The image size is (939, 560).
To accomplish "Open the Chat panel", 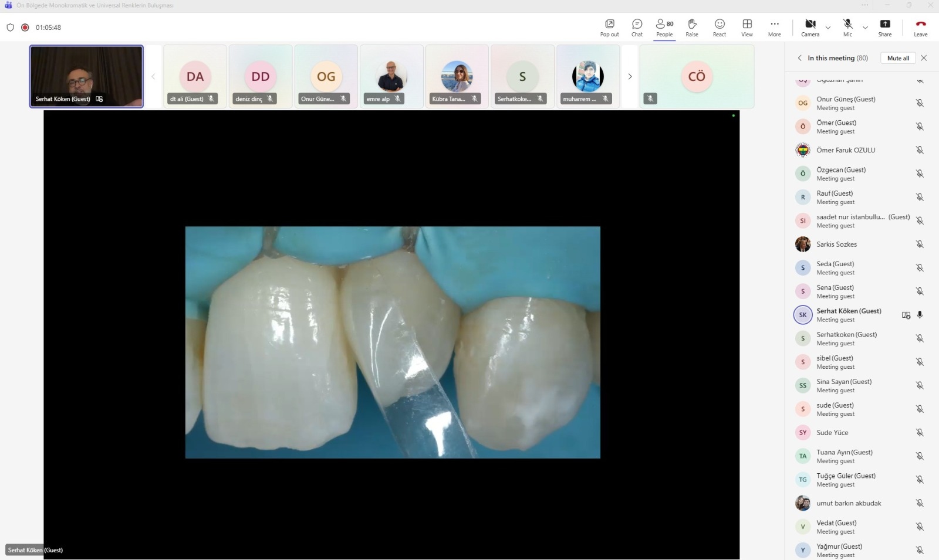I will (x=637, y=27).
